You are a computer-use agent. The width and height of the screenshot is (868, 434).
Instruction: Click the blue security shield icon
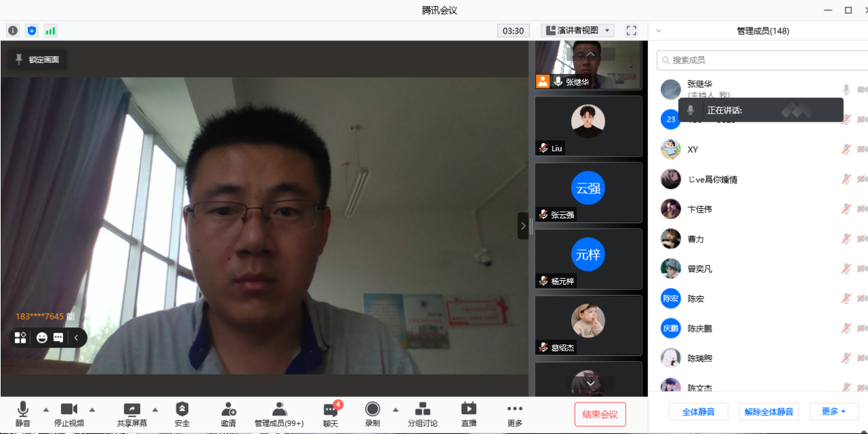pos(31,31)
